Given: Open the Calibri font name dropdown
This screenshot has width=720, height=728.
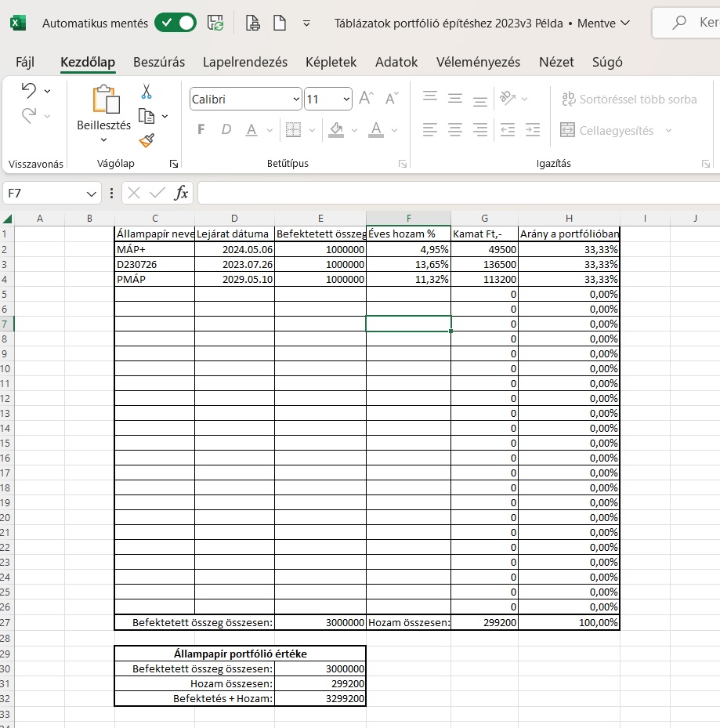Looking at the screenshot, I should (245, 99).
